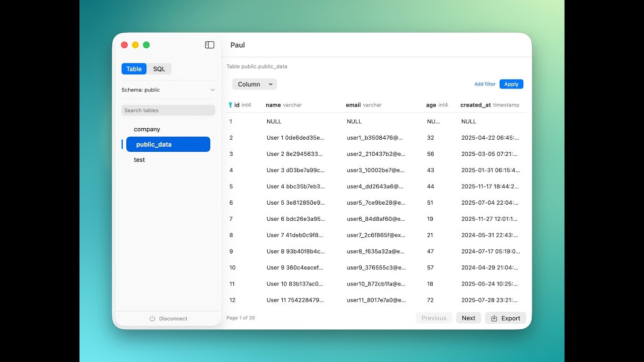Select the cell User 1 0de6ded35e

295,138
